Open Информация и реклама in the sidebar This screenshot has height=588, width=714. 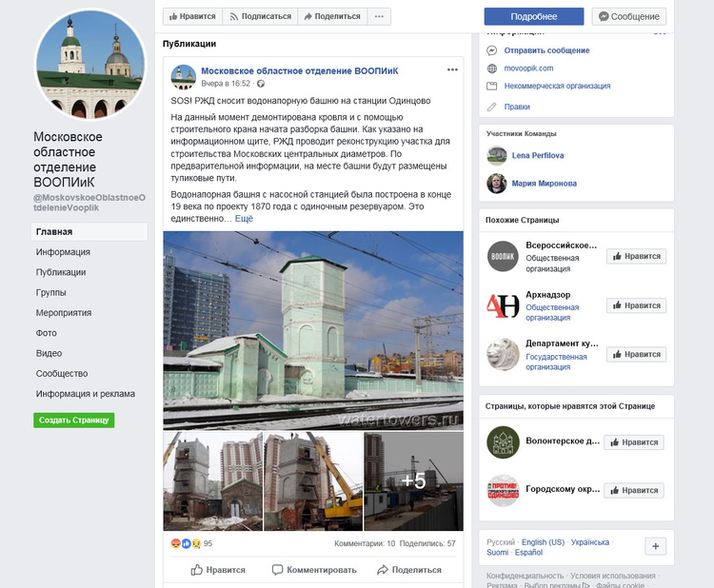(85, 394)
